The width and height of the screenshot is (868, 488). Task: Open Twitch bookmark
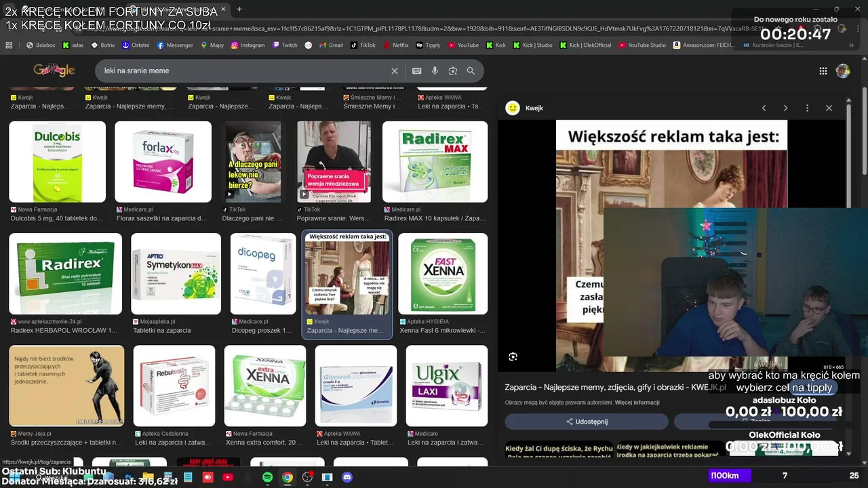pos(285,45)
